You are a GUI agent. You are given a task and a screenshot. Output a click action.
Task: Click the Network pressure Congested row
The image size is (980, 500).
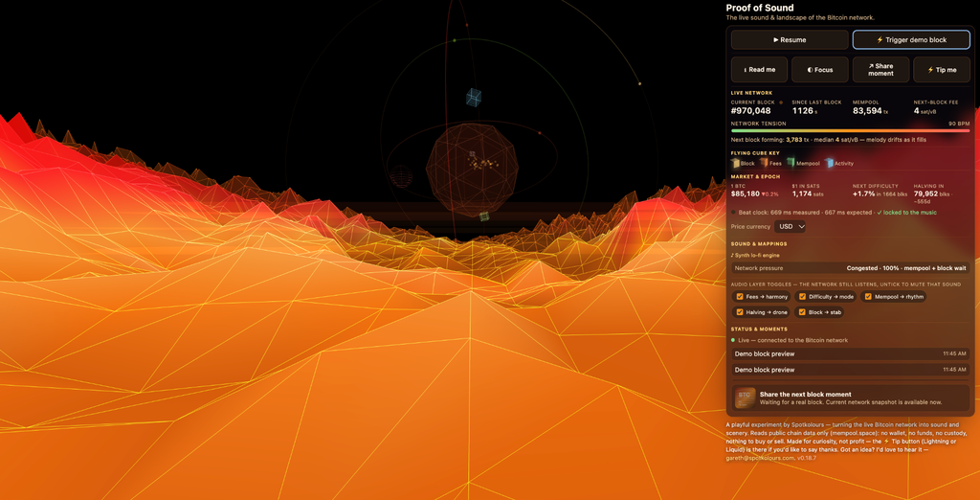850,268
